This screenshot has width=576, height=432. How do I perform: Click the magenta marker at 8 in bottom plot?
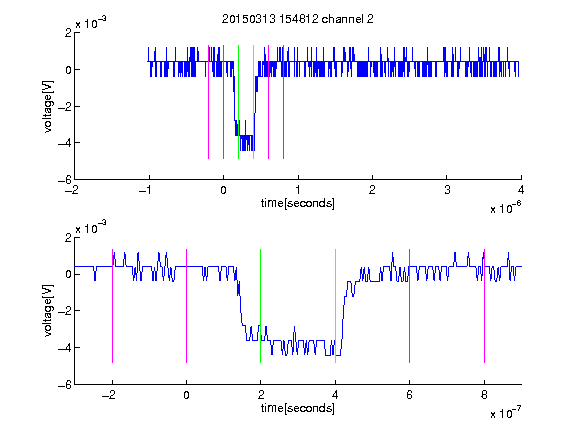pyautogui.click(x=484, y=306)
